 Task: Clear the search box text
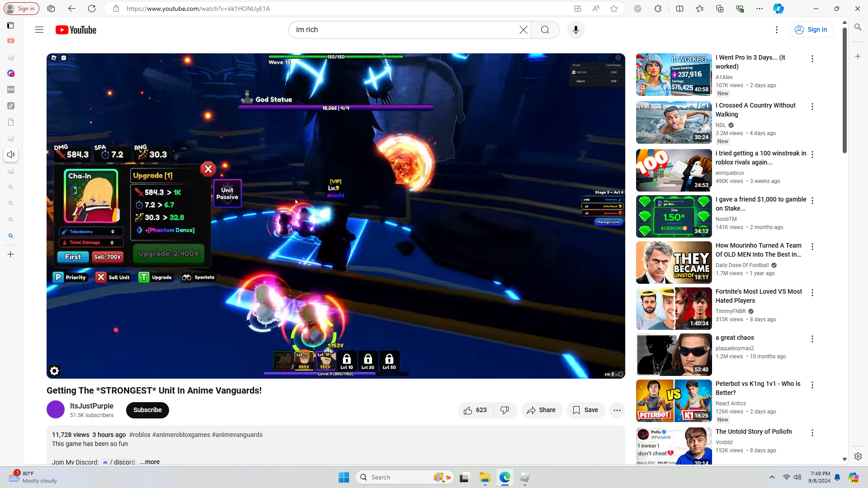(523, 30)
